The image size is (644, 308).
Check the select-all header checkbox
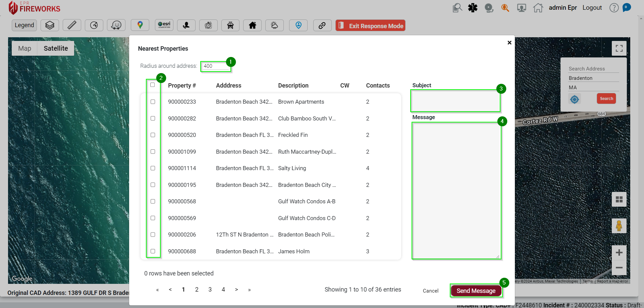click(x=153, y=85)
